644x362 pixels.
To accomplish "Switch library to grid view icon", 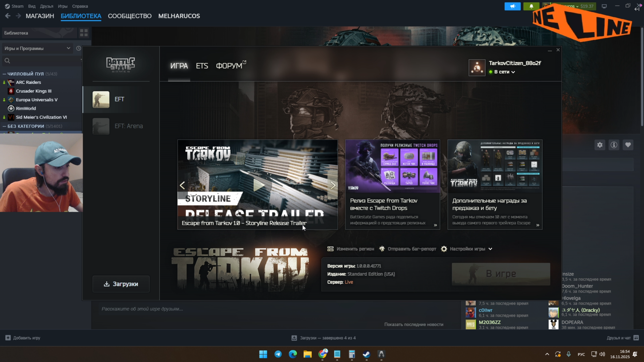I will tap(84, 33).
